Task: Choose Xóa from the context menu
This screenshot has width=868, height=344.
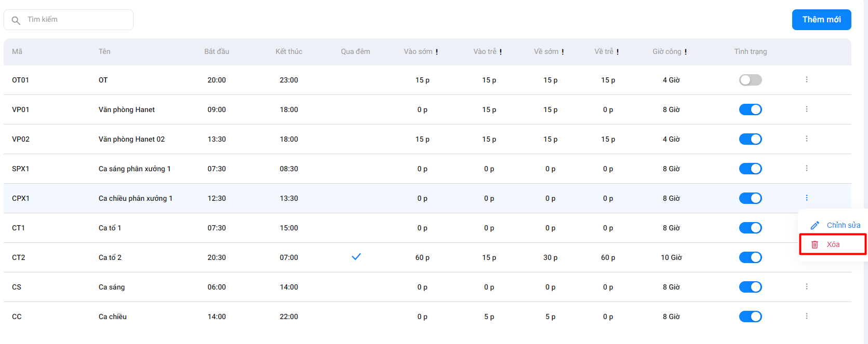Action: (x=833, y=244)
